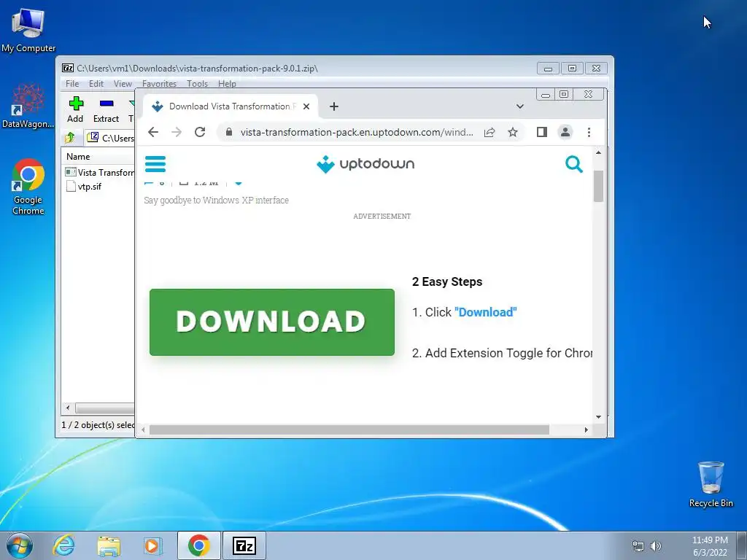Reload the uptodown page
747x560 pixels.
coord(200,132)
